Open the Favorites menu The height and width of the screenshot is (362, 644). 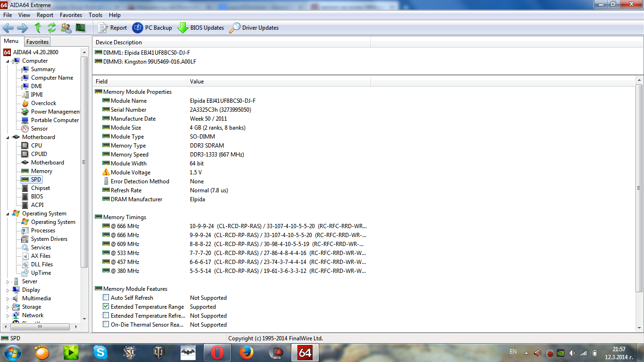click(x=71, y=15)
